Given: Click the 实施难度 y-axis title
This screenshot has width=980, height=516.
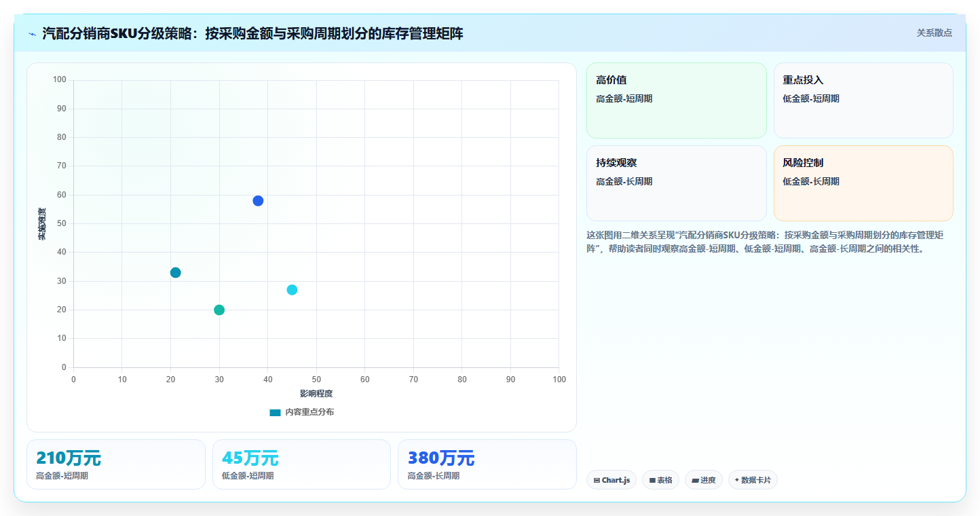Looking at the screenshot, I should [x=42, y=224].
